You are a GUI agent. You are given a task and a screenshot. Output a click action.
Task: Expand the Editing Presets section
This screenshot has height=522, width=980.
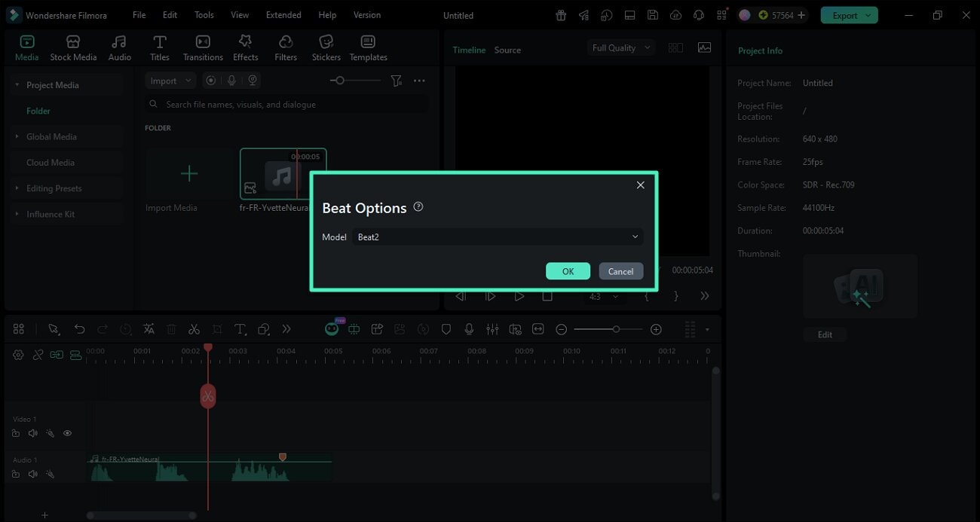pos(17,188)
